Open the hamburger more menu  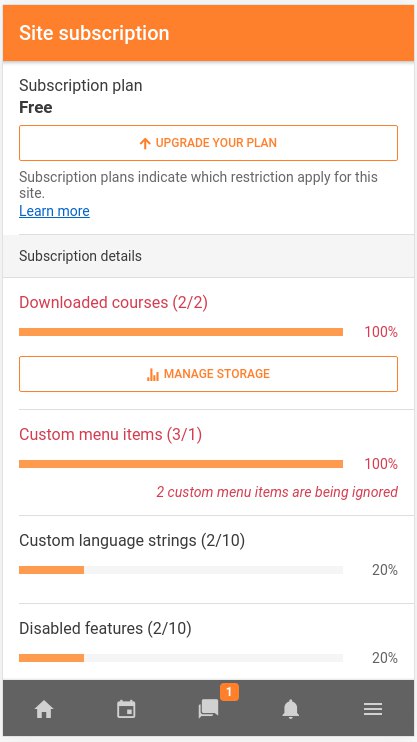pos(373,709)
